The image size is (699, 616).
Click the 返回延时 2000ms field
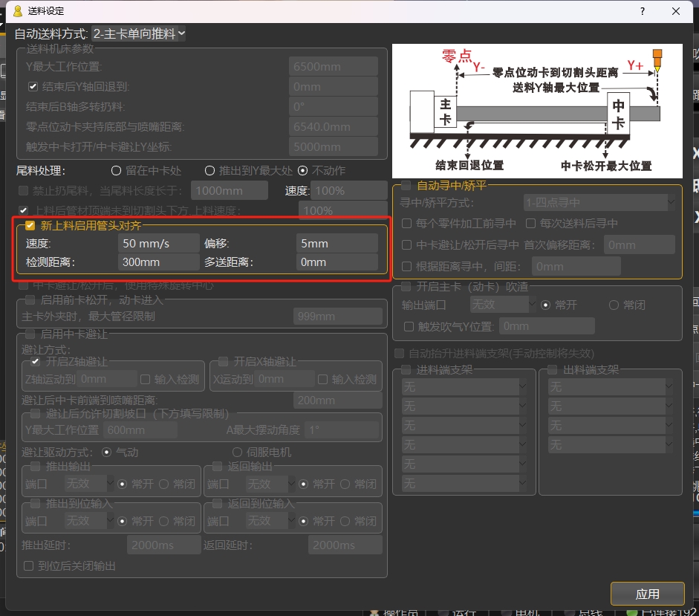(x=345, y=545)
